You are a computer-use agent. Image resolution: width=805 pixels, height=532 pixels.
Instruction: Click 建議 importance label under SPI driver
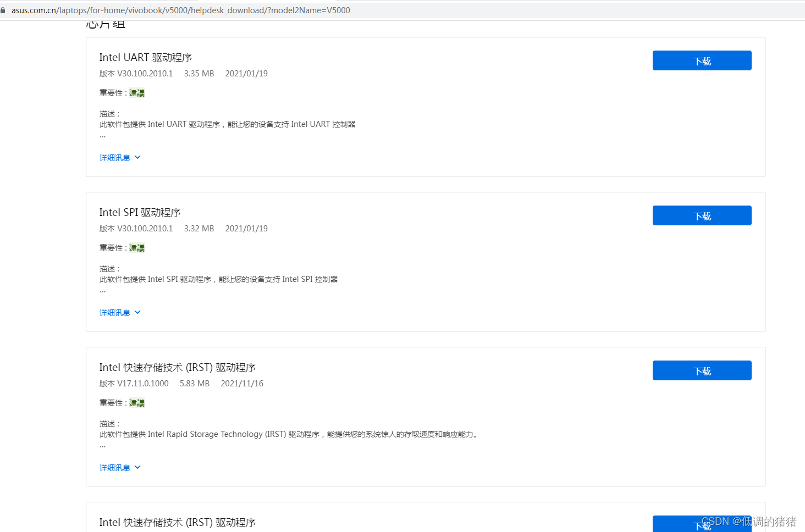(137, 248)
